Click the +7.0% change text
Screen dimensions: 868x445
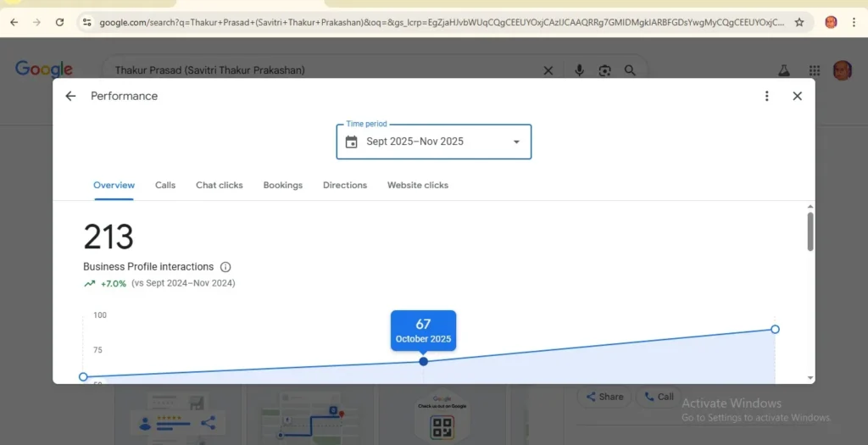(x=114, y=283)
